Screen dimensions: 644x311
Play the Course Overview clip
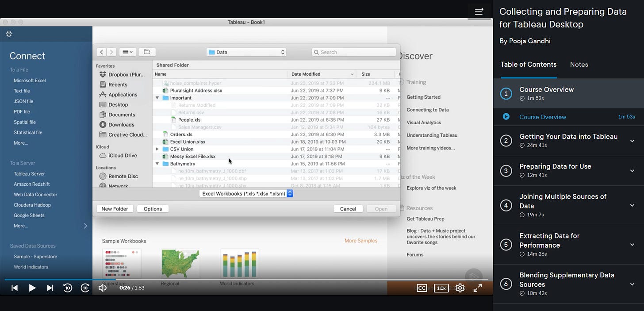569,117
